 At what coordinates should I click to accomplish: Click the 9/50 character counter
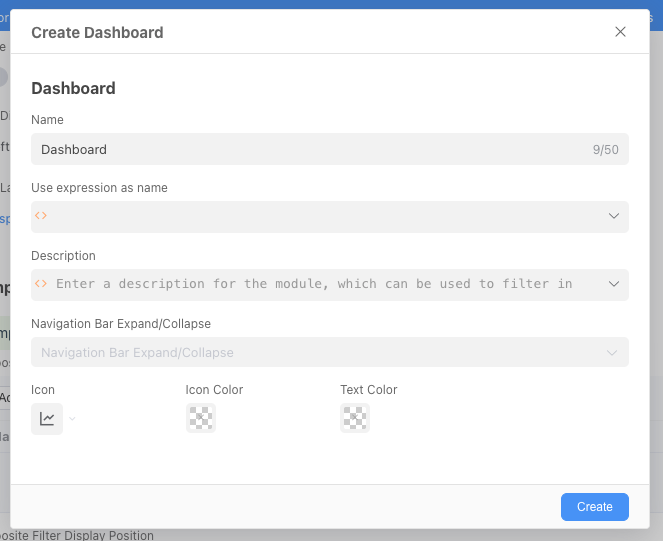coord(605,150)
